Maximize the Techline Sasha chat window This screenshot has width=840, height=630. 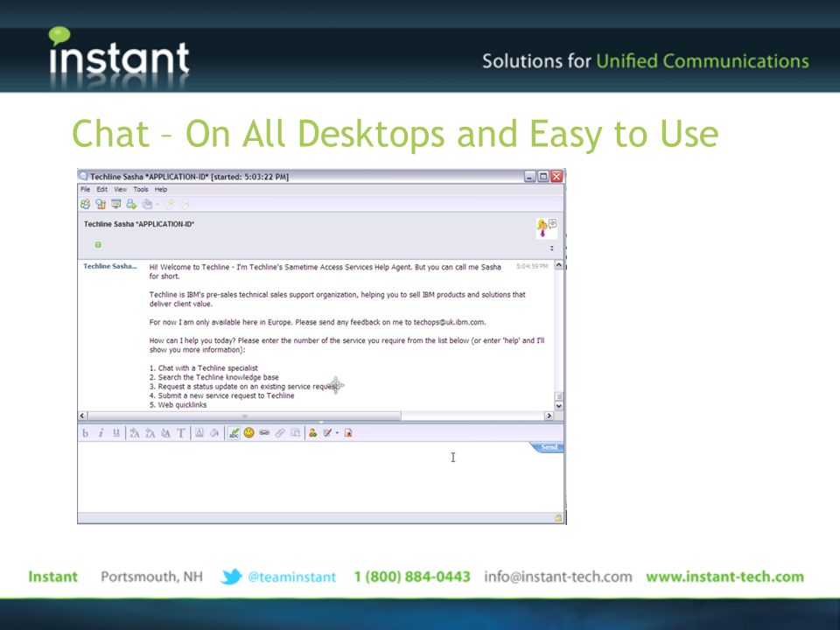click(x=543, y=176)
